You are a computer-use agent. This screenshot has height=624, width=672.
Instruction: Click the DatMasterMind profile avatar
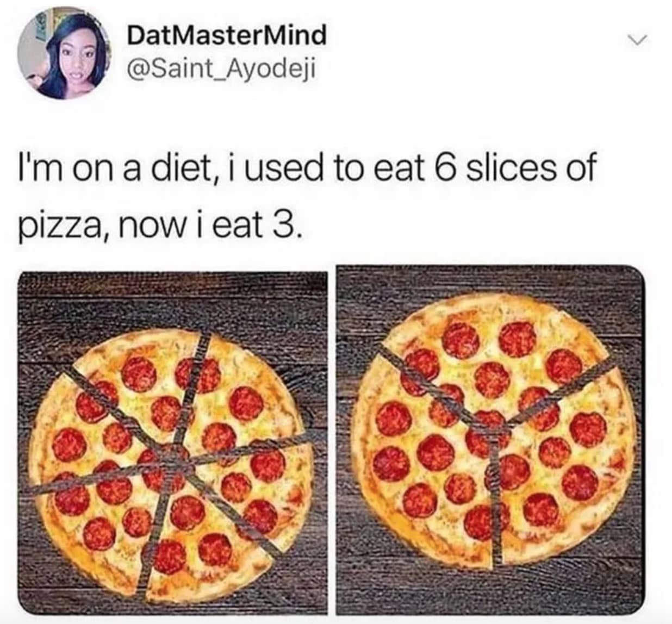[x=65, y=53]
